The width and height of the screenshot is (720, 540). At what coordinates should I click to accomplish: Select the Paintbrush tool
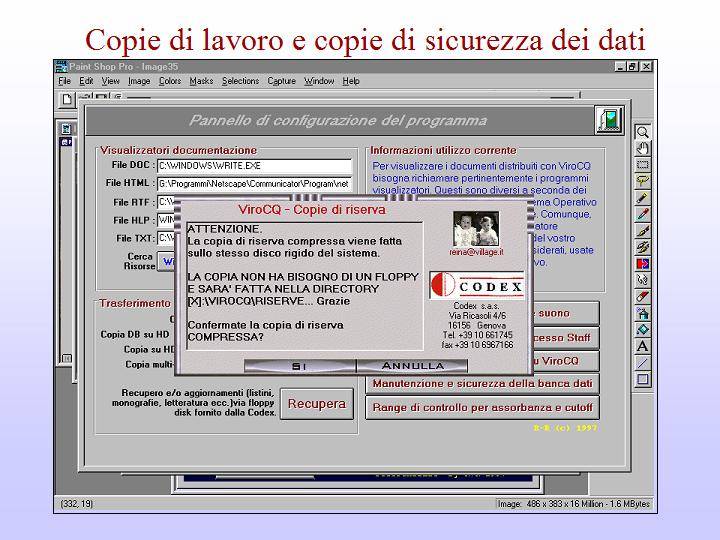coord(642,231)
